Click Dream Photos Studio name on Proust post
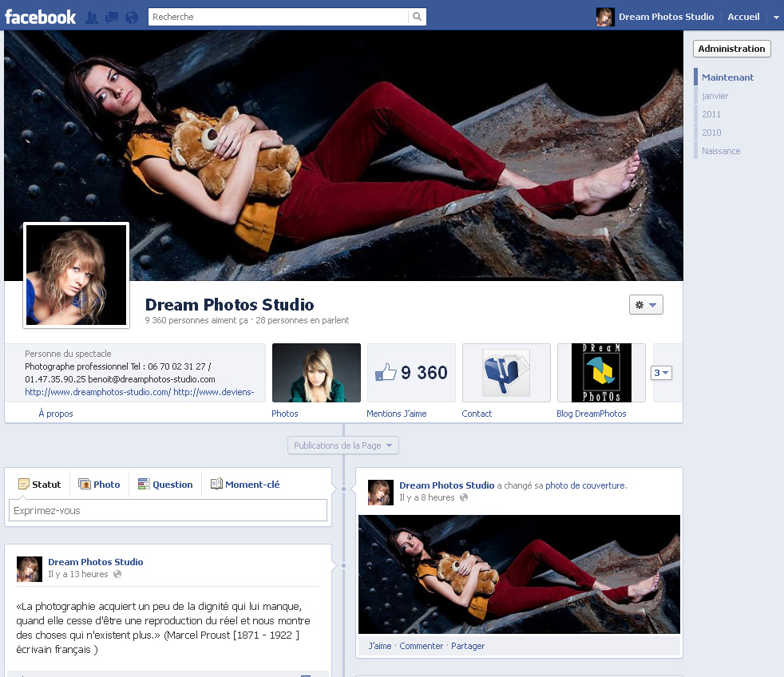Screen dimensions: 784x677 tap(96, 562)
